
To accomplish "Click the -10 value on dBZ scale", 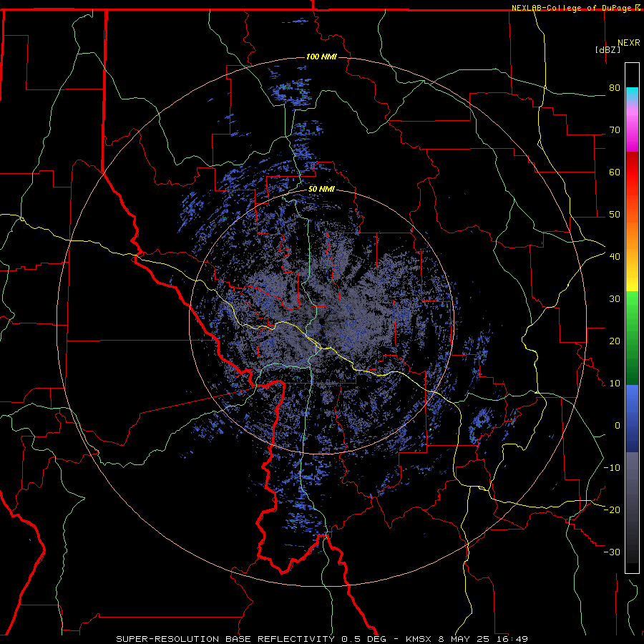I will coord(612,468).
